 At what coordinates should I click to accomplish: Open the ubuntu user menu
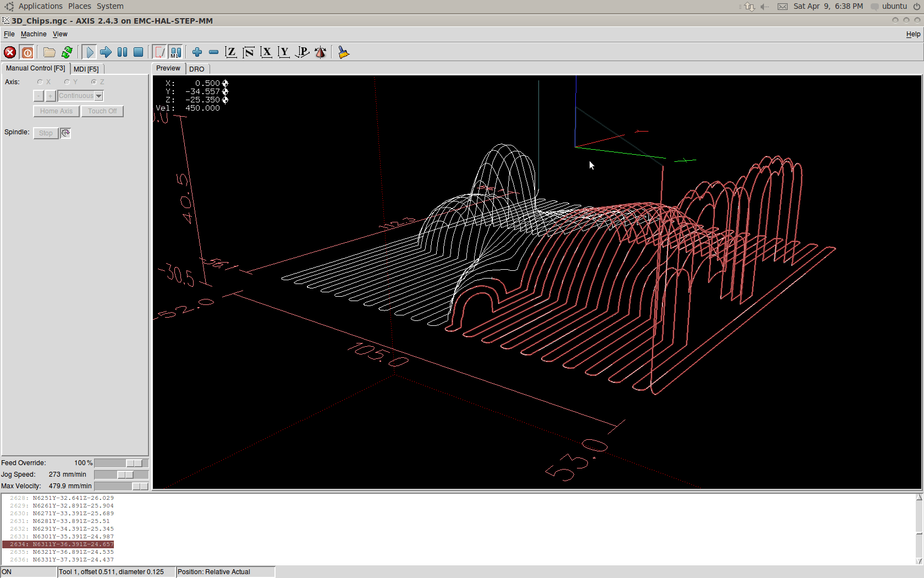tap(894, 6)
